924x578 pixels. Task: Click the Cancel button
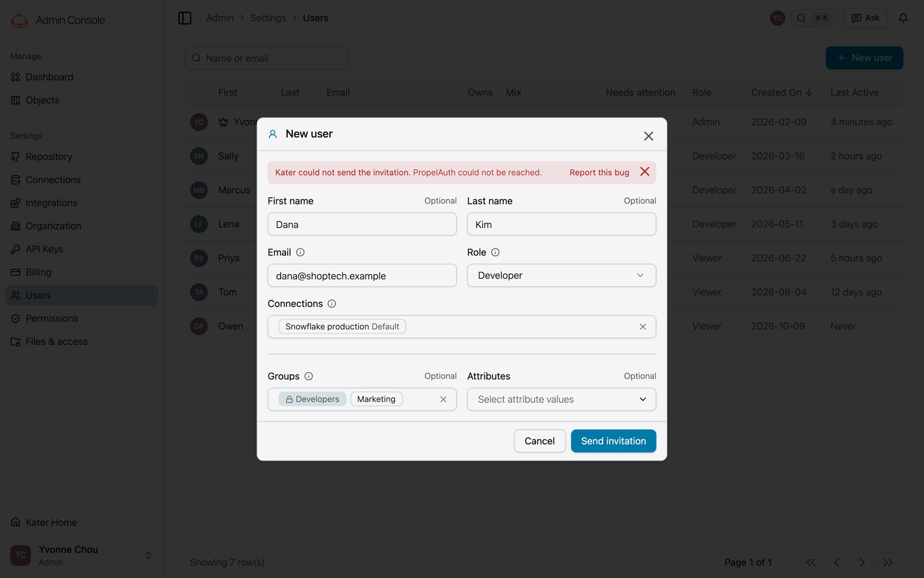click(x=540, y=441)
